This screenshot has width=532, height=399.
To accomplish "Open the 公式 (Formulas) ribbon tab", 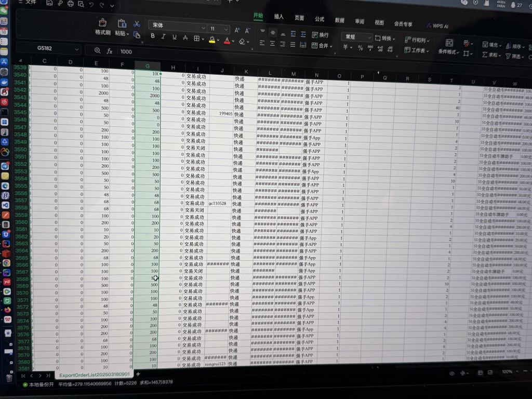I will tap(319, 19).
